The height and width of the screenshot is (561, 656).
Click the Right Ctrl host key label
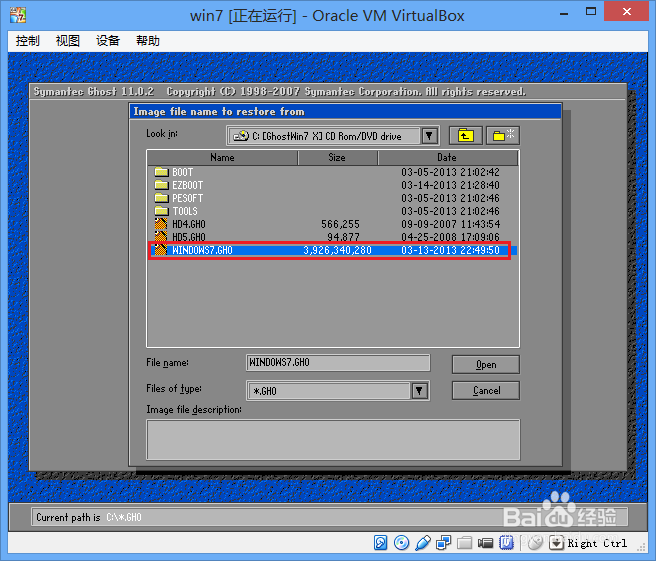(597, 543)
